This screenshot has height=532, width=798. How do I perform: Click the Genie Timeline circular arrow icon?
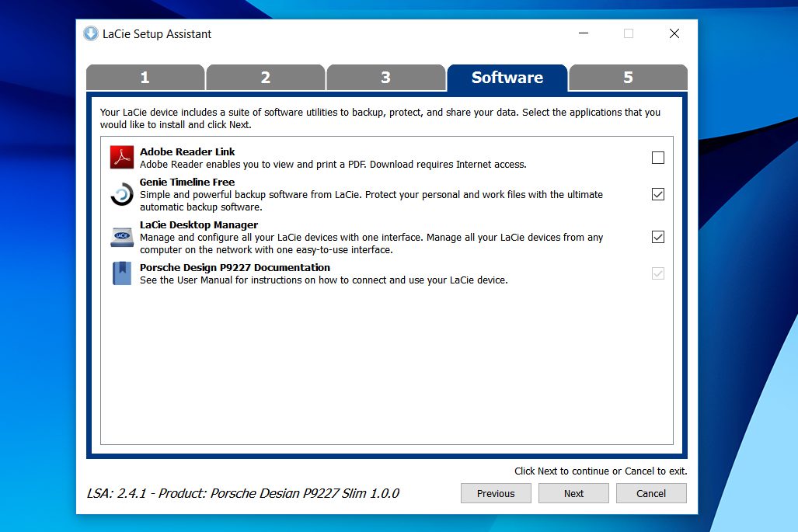coord(122,194)
